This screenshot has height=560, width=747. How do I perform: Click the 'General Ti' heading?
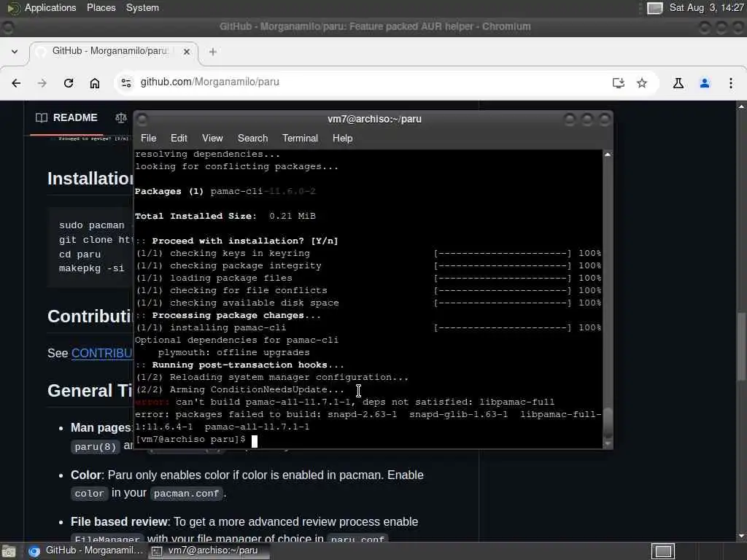coord(90,391)
